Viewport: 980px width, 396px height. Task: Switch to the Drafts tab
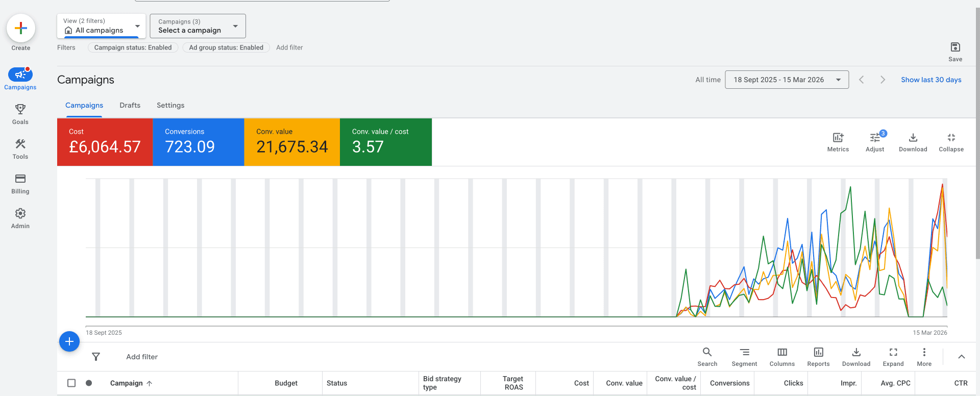(x=130, y=105)
